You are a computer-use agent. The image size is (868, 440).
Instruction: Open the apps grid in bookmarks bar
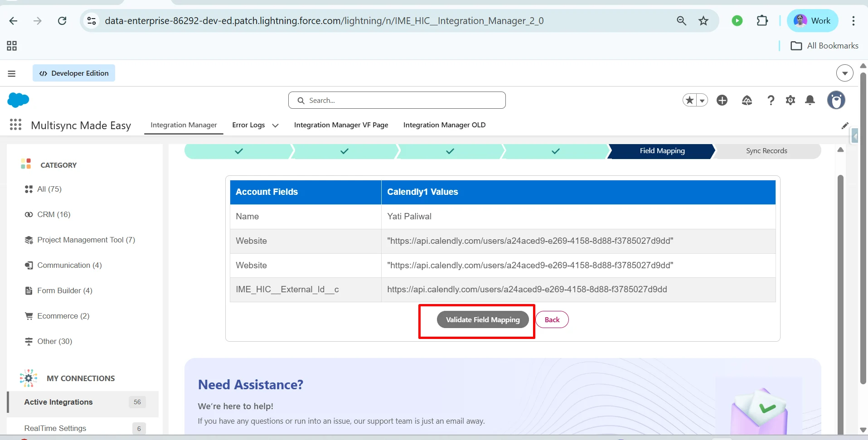[x=12, y=46]
